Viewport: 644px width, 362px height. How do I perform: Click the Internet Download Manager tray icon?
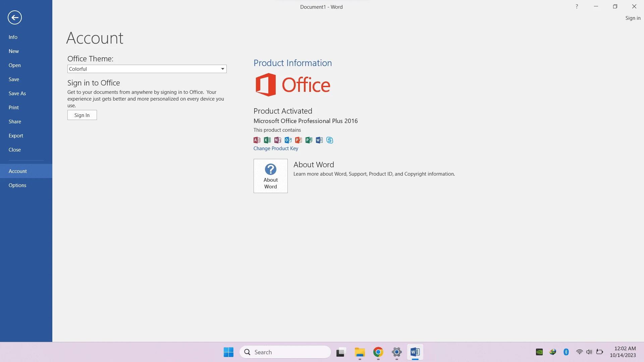(x=553, y=352)
